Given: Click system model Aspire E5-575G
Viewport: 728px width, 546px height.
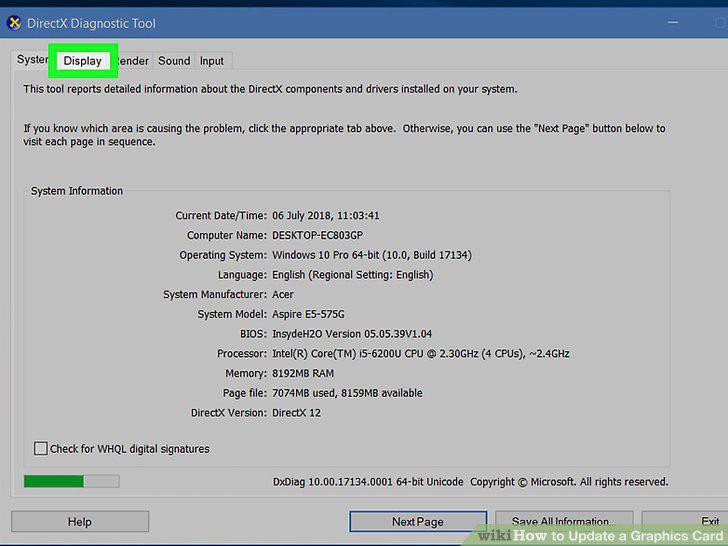Looking at the screenshot, I should [308, 314].
